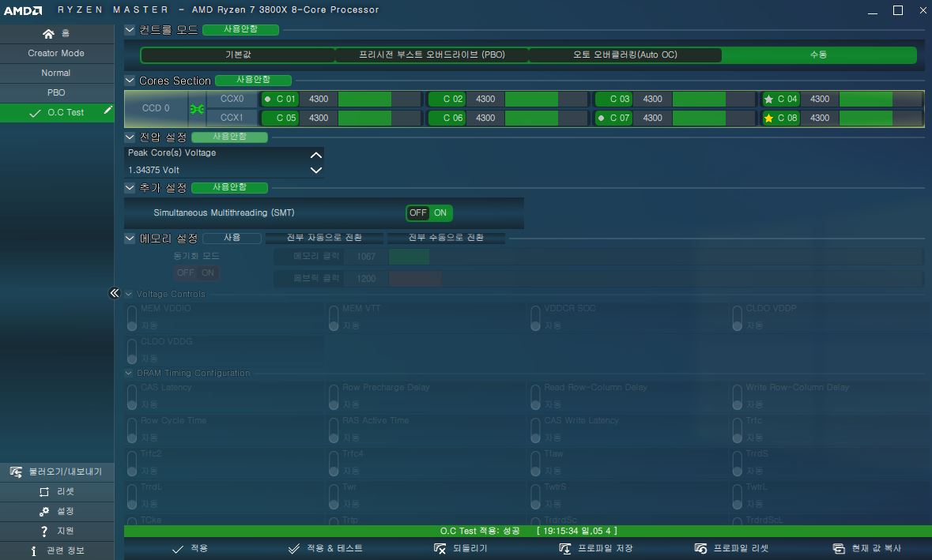Toggle 컨트롤 모드 사용안함 switch
This screenshot has width=932, height=560.
tap(241, 30)
